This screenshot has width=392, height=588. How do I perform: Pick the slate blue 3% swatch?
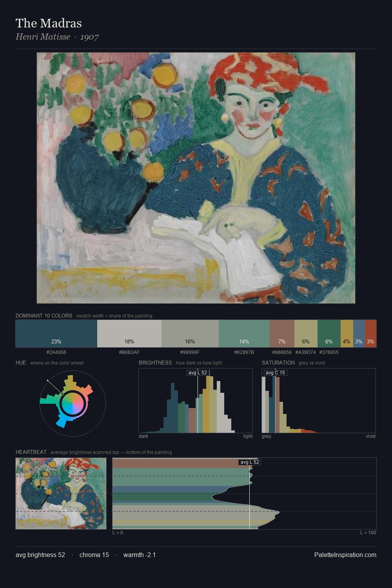click(359, 334)
